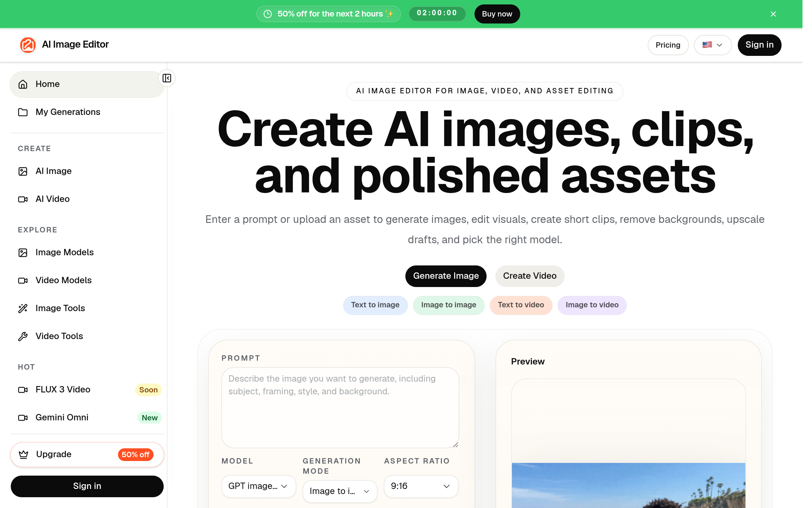812x508 pixels.
Task: Dismiss the green promo banner
Action: 773,14
